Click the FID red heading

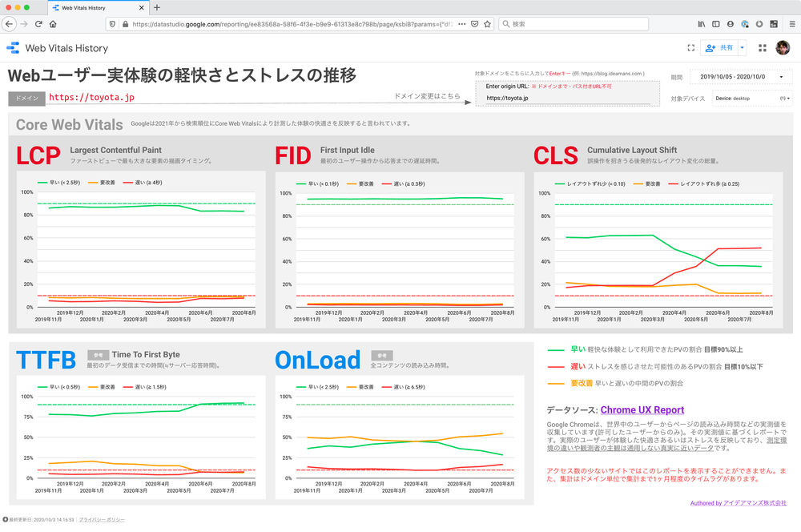[292, 155]
